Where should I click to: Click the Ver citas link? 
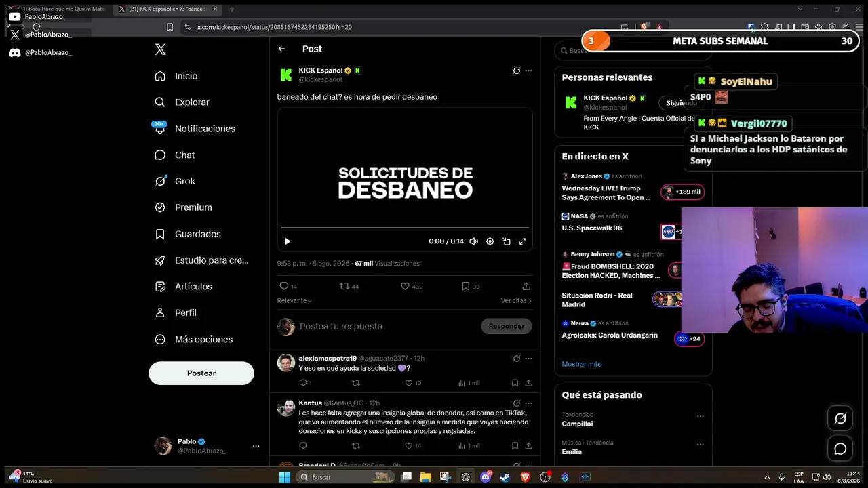[516, 300]
